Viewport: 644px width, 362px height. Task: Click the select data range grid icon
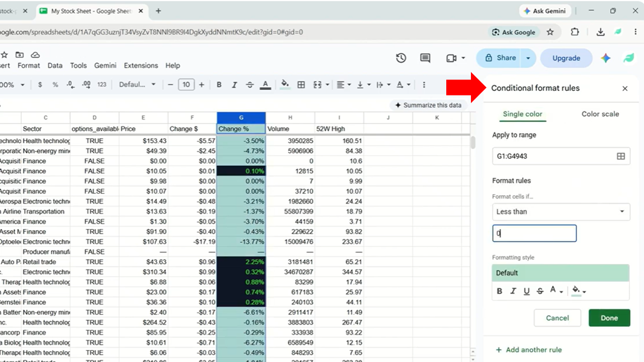[621, 156]
